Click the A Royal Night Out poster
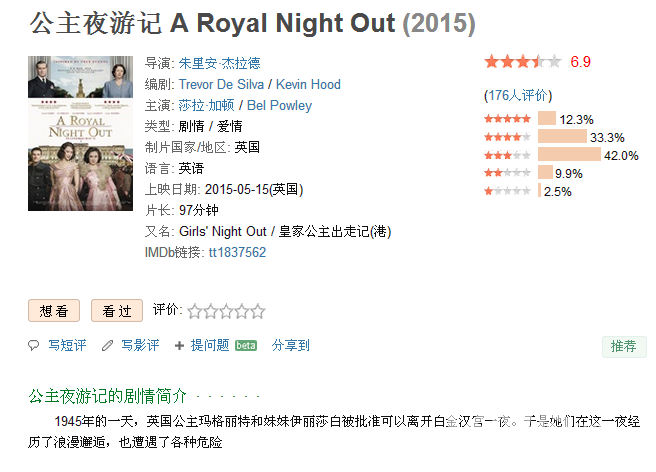This screenshot has height=472, width=656. 80,133
